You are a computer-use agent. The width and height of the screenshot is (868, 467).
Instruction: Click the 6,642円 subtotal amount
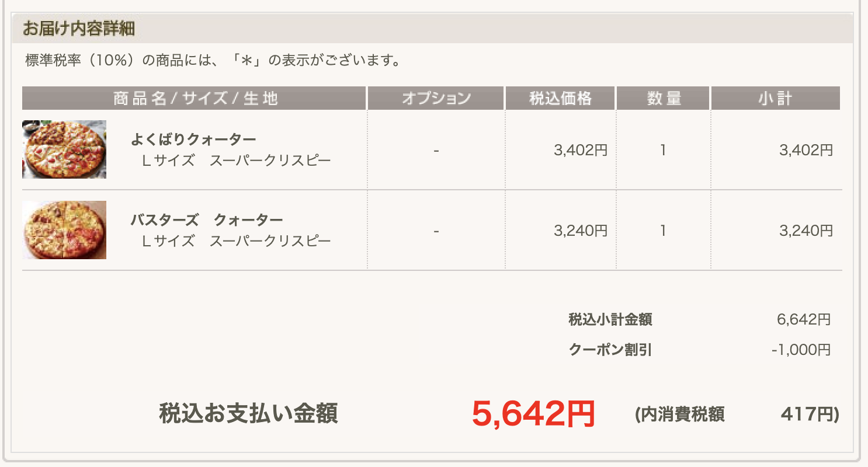803,320
